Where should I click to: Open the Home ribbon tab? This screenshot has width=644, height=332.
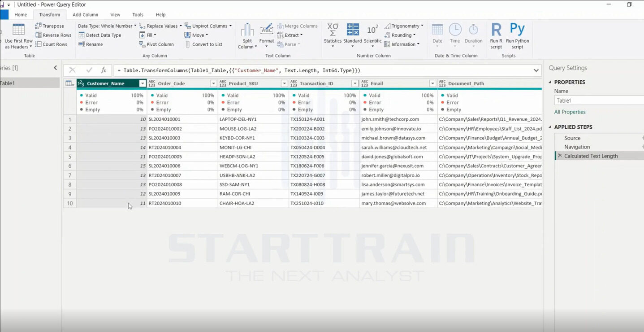[x=21, y=15]
